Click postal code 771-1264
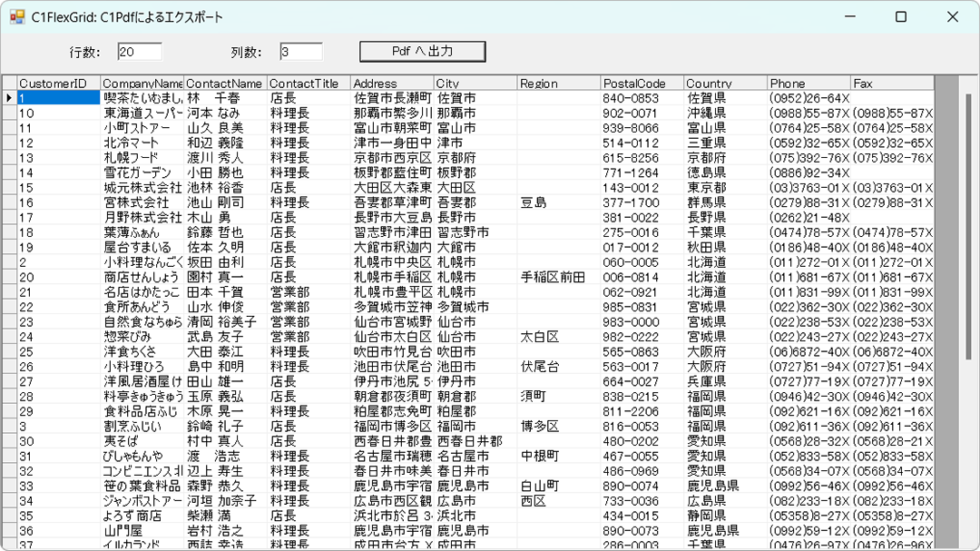This screenshot has height=551, width=980. point(642,172)
